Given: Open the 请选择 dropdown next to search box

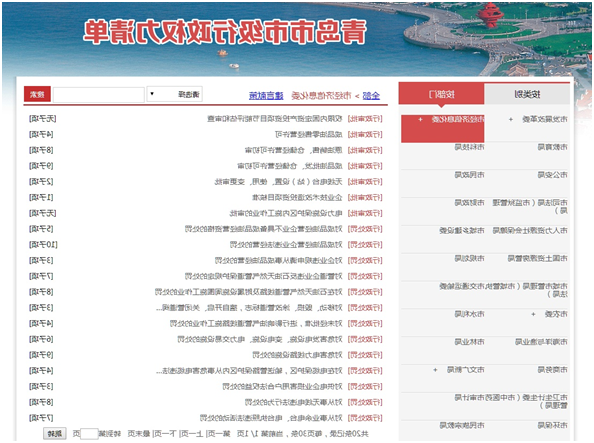Looking at the screenshot, I should click(x=174, y=94).
